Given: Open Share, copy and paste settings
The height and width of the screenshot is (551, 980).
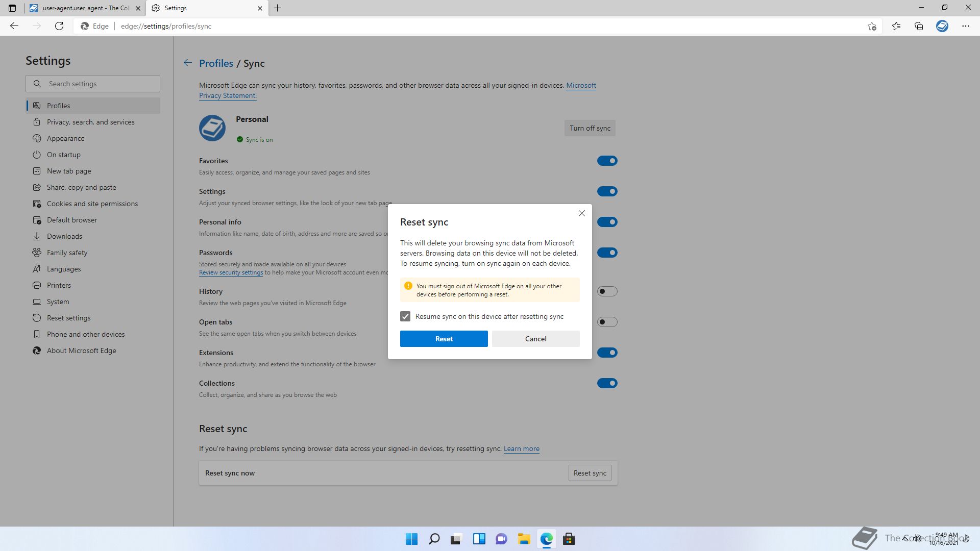Looking at the screenshot, I should point(93,187).
